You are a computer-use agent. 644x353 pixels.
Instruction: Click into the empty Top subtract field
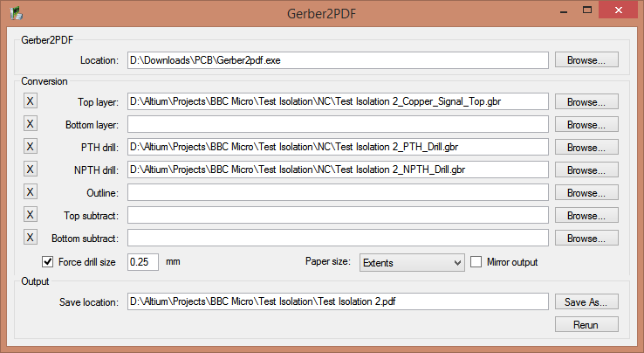[x=338, y=215]
